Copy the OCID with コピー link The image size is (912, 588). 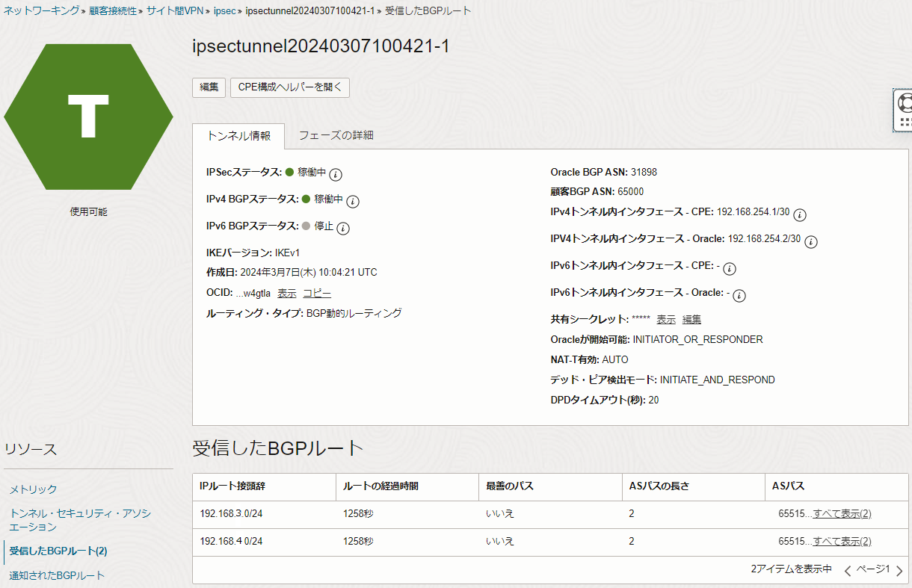pyautogui.click(x=317, y=293)
